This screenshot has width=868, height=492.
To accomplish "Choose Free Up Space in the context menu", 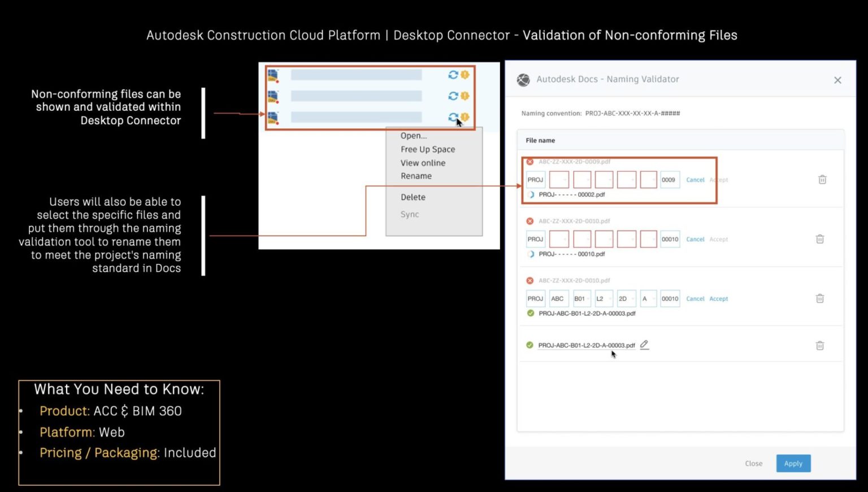I will tap(428, 149).
